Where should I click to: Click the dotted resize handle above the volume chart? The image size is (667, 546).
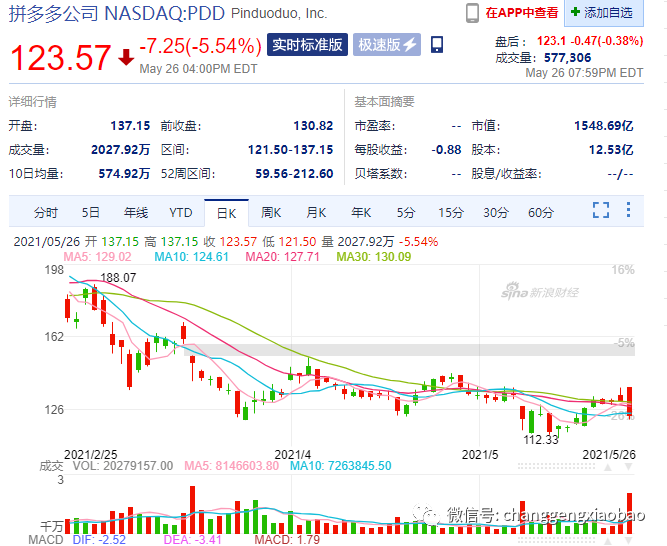pos(556,467)
